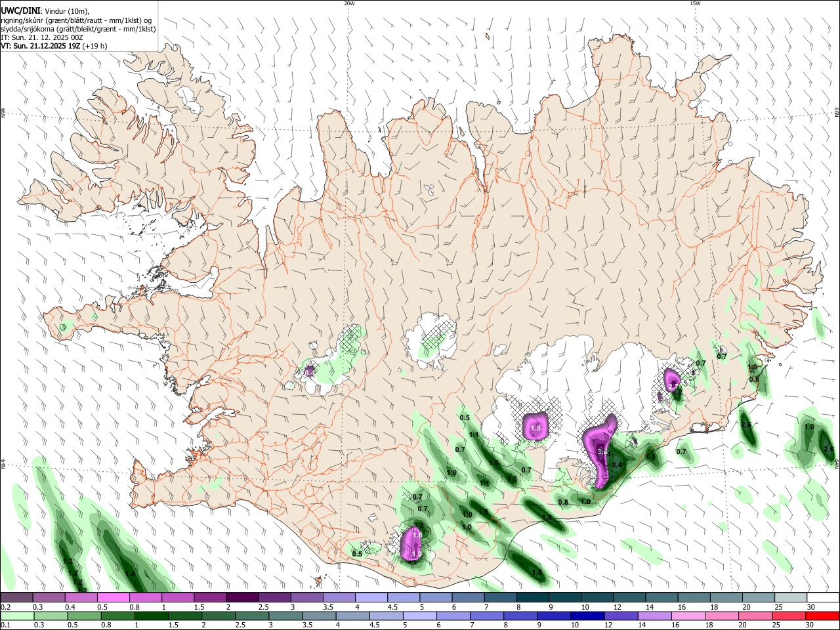Click the darkest navy blue legend swatch
840x630 pixels.
pos(587,616)
